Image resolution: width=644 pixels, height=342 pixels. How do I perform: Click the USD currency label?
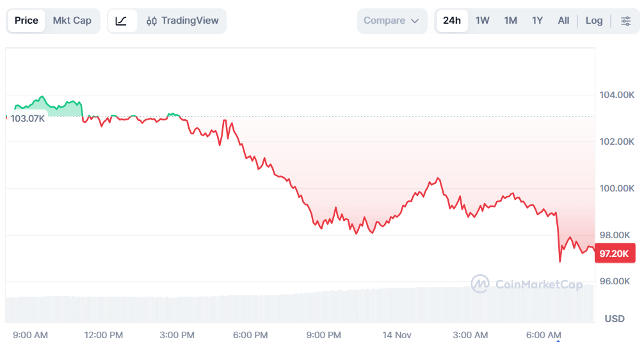pos(615,318)
